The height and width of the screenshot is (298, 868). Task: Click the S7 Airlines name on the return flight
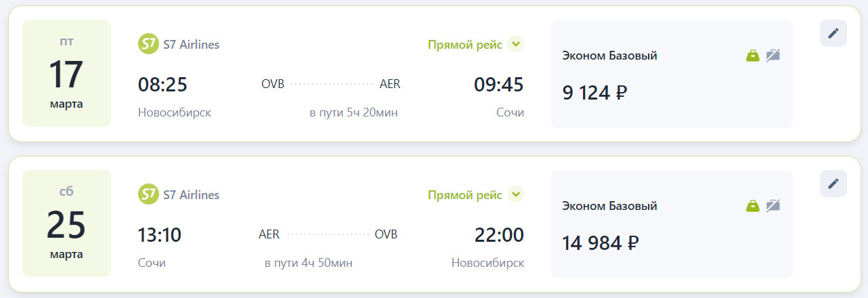(x=191, y=195)
